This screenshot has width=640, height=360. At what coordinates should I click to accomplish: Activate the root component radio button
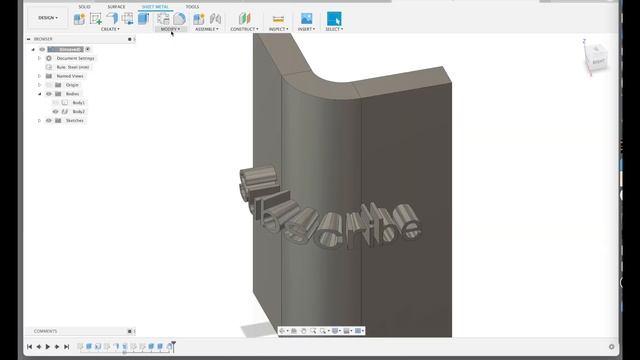click(88, 49)
